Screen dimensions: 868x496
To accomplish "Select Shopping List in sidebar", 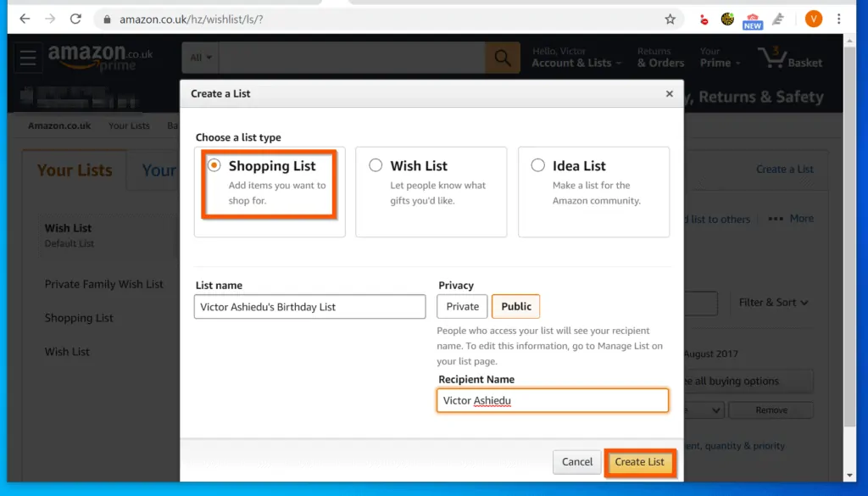I will point(79,318).
